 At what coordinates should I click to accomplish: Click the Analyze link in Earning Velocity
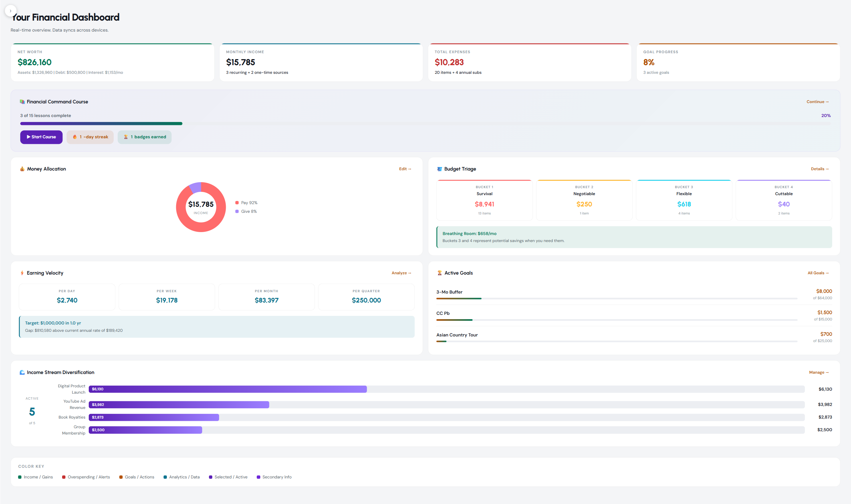point(401,273)
